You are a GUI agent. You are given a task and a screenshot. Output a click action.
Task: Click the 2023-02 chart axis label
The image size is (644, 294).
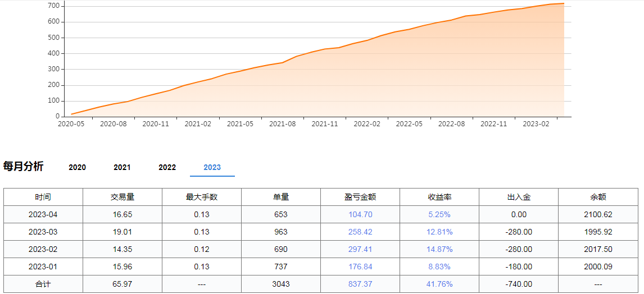[x=536, y=123]
